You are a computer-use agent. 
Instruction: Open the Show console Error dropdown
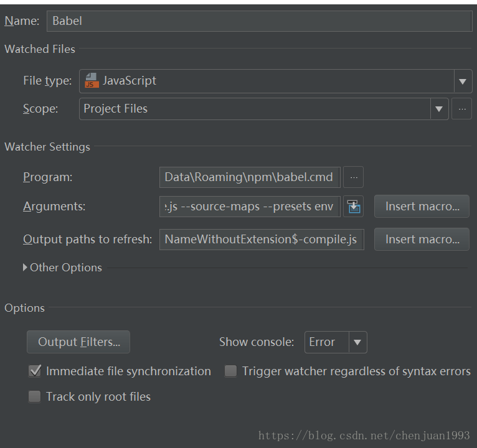[x=336, y=342]
